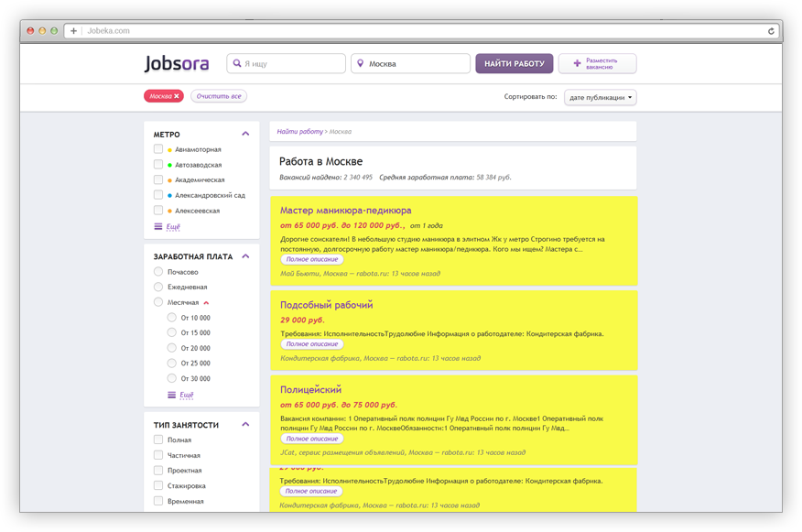Check the Автозаводская metro checkbox
Viewport: 802px width, 532px height.
pyautogui.click(x=158, y=164)
